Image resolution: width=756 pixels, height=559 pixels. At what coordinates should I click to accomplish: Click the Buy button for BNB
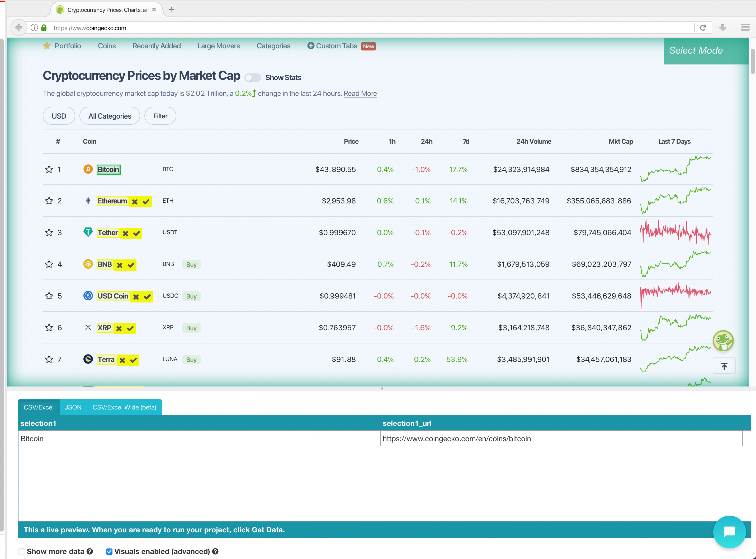(191, 264)
